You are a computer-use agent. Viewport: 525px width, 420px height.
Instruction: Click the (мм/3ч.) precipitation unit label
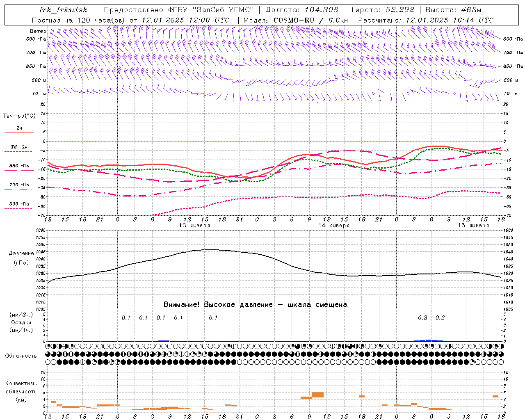(21, 315)
